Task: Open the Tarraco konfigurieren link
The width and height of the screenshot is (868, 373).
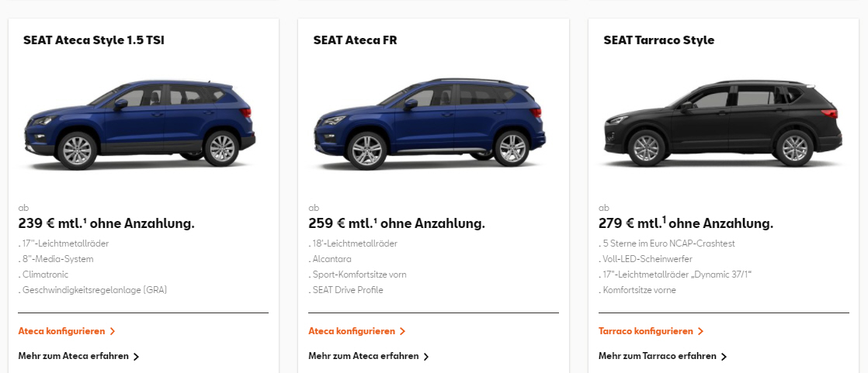Action: [x=646, y=331]
